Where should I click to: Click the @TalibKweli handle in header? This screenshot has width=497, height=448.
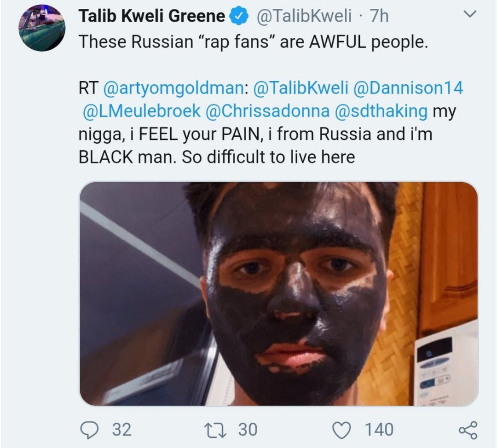tap(303, 16)
